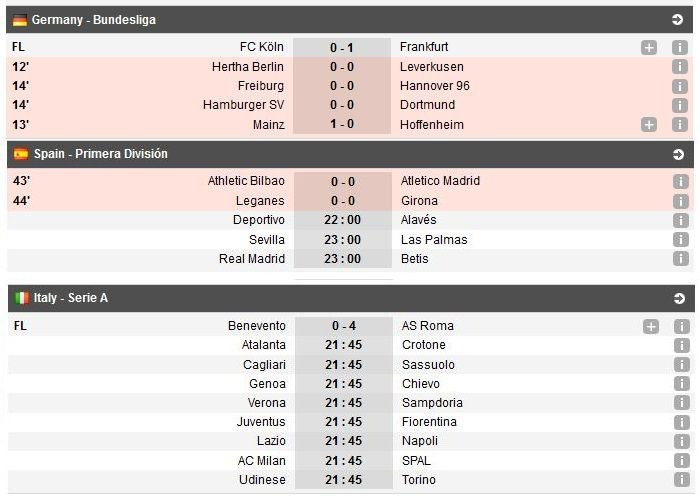This screenshot has height=499, width=700.
Task: Expand plus details for Mainz vs Hoffenheim
Action: [x=649, y=125]
